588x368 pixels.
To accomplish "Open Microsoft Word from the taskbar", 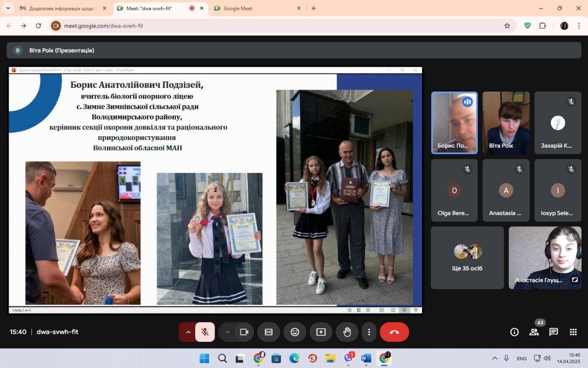I will tap(366, 358).
